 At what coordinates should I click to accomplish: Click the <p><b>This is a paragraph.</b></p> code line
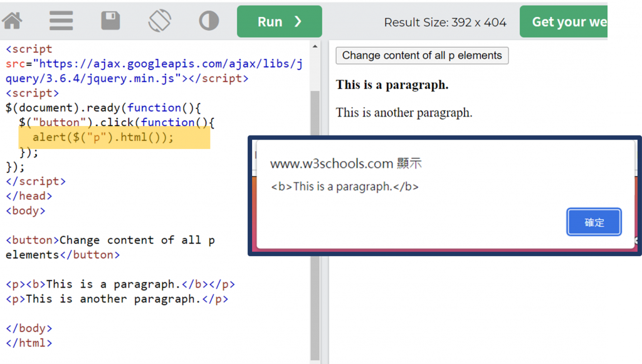pos(120,284)
